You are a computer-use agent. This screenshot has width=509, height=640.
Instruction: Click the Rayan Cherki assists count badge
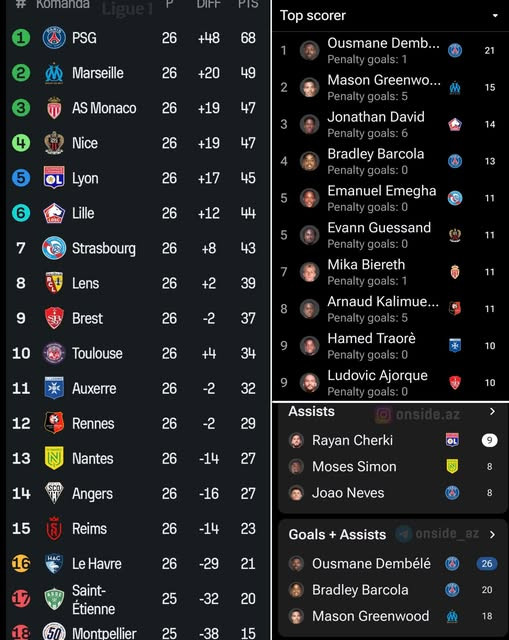pyautogui.click(x=489, y=440)
